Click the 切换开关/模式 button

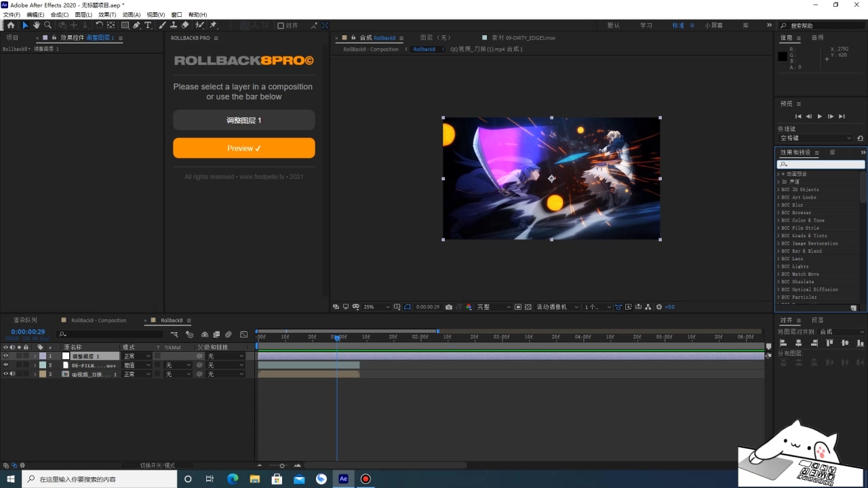tap(157, 465)
